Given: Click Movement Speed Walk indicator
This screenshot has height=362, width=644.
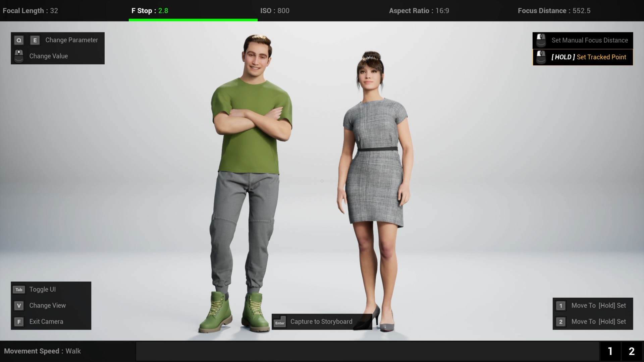Looking at the screenshot, I should coord(42,351).
